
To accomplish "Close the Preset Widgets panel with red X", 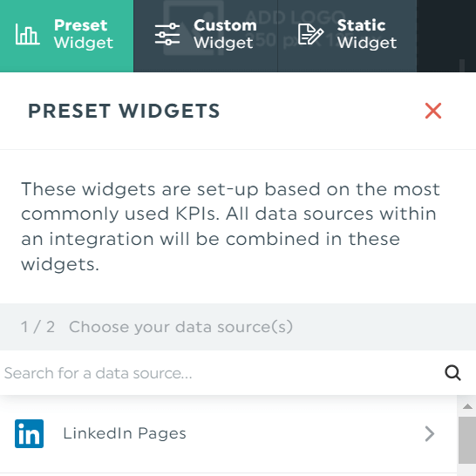I will (433, 111).
